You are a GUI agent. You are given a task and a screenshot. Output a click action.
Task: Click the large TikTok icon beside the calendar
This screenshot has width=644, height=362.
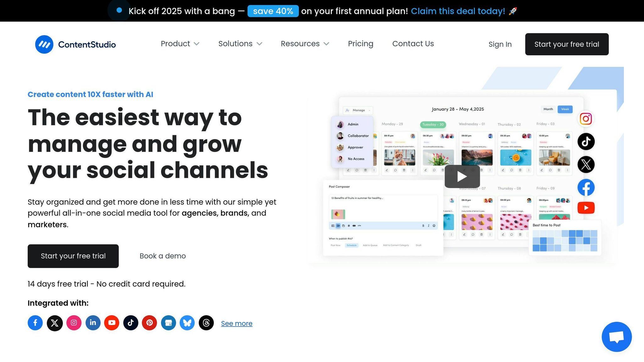(x=586, y=141)
